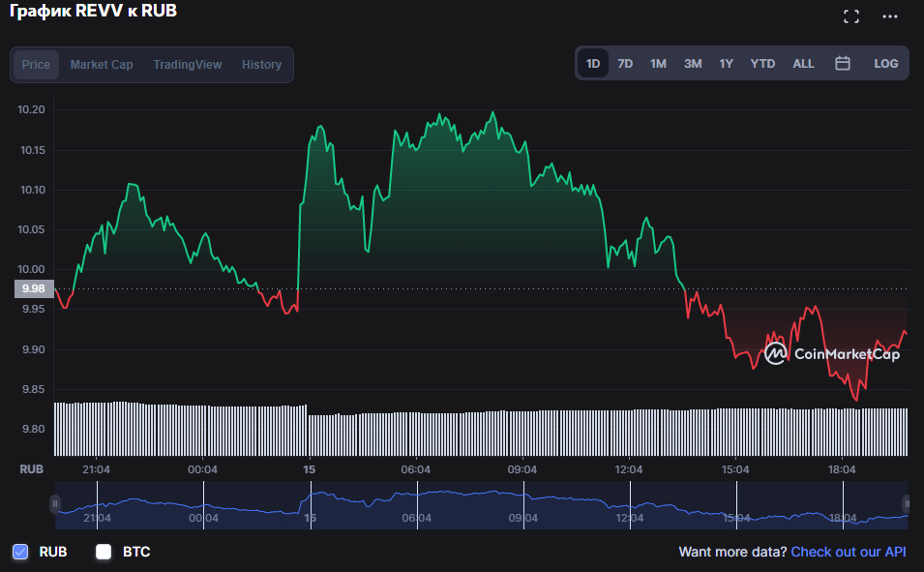Grab the left range navigator handle

coord(55,504)
